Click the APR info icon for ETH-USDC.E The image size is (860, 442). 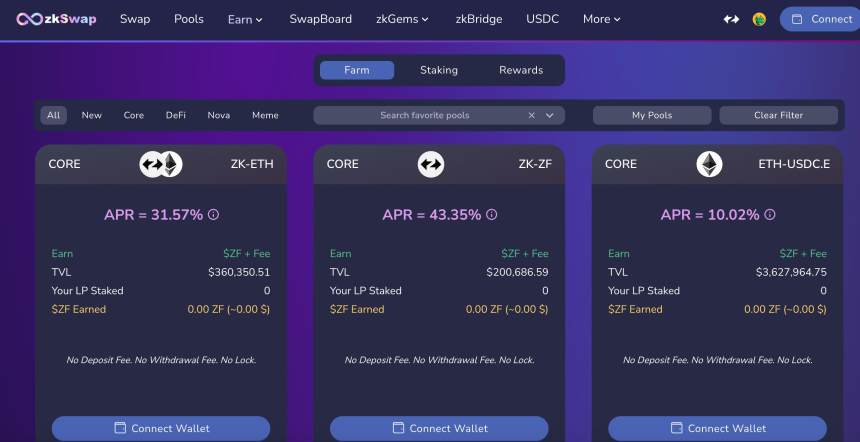[769, 215]
